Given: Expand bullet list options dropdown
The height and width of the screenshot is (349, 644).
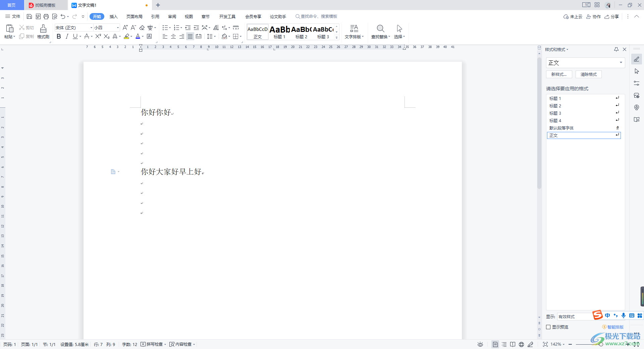Looking at the screenshot, I should click(170, 28).
